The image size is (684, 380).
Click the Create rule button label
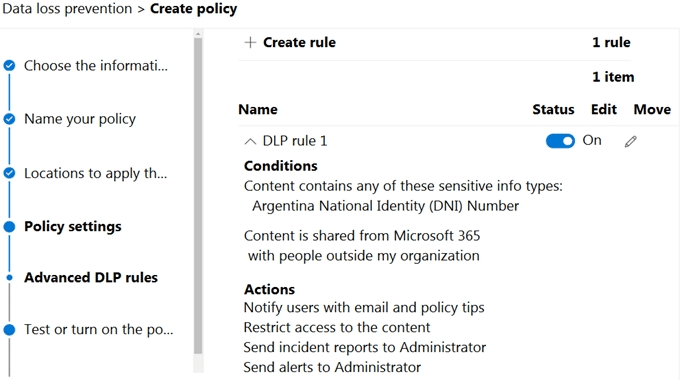tap(299, 42)
